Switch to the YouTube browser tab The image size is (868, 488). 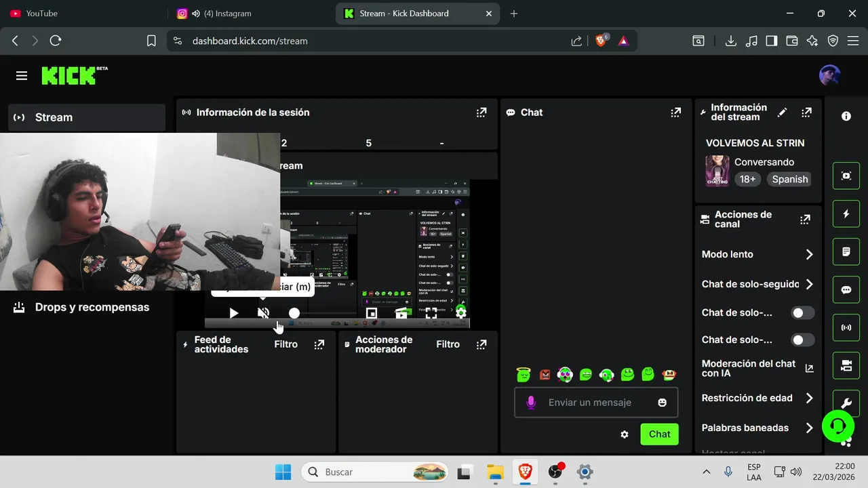[x=83, y=14]
